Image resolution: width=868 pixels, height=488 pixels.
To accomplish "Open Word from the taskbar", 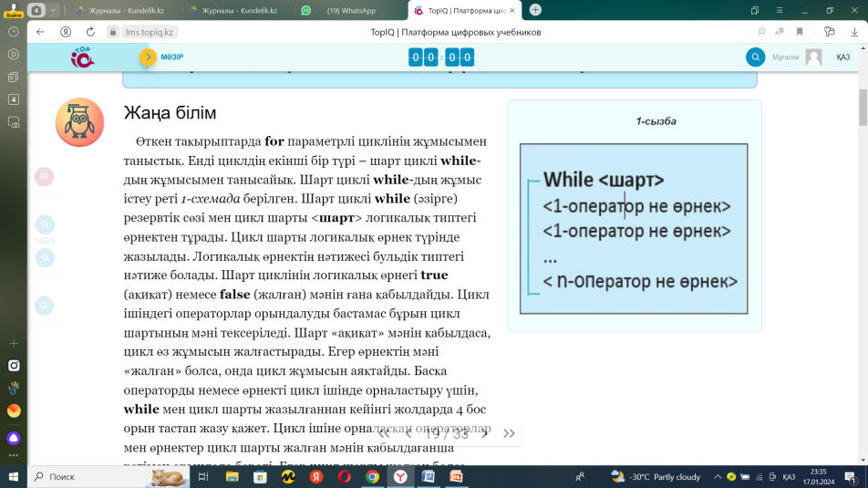I will pyautogui.click(x=429, y=476).
